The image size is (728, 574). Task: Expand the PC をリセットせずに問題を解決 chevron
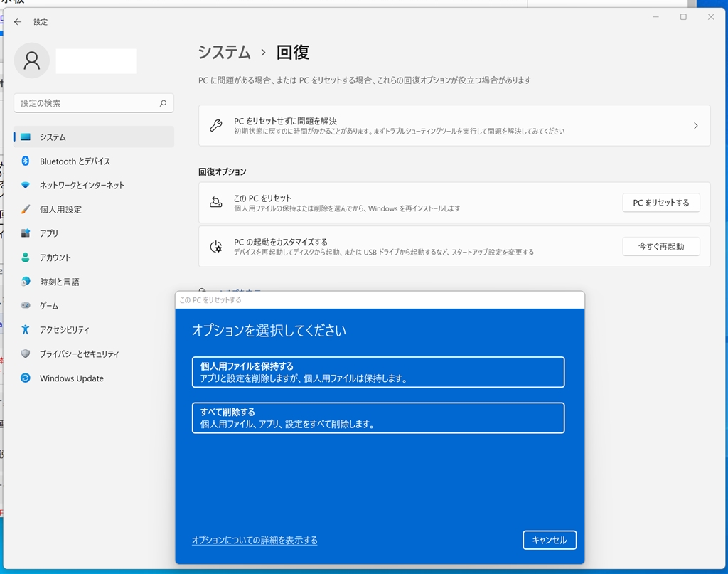(695, 125)
